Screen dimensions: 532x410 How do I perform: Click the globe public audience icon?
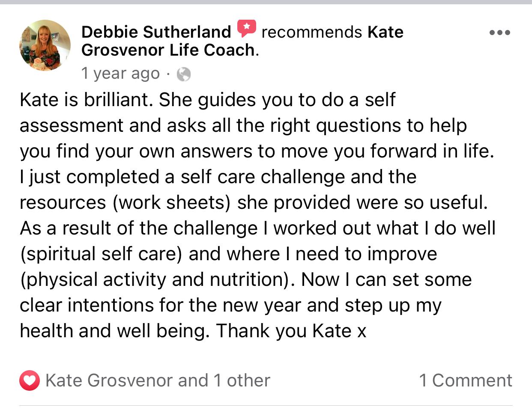183,74
